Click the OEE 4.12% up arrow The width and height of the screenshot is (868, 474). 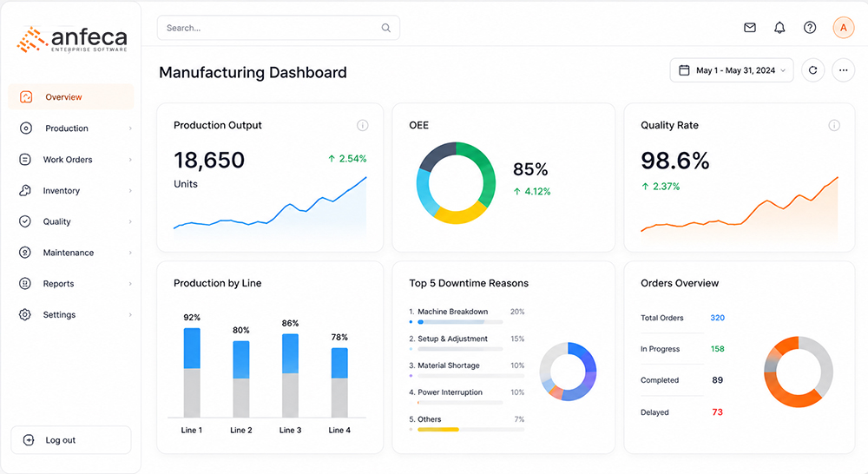(x=517, y=192)
